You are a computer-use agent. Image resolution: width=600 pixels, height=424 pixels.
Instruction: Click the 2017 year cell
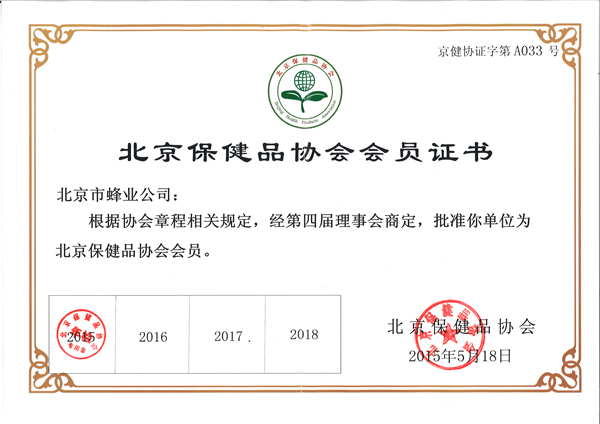(227, 334)
